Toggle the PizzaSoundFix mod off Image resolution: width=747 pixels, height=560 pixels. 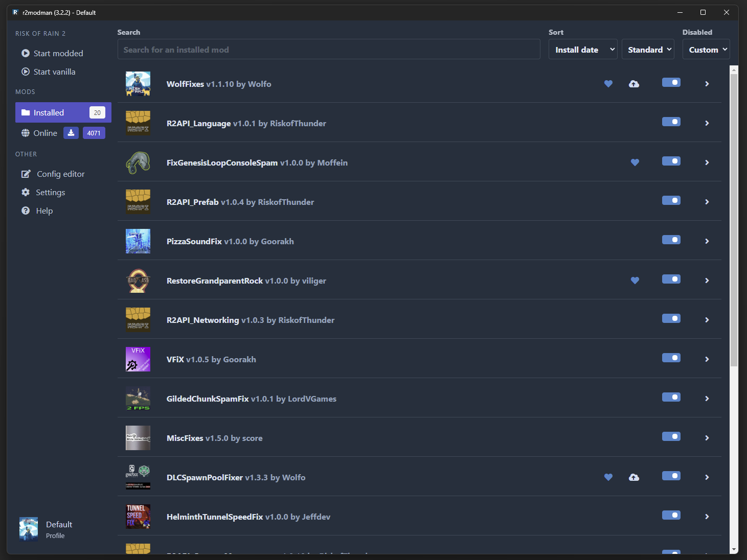pos(671,240)
